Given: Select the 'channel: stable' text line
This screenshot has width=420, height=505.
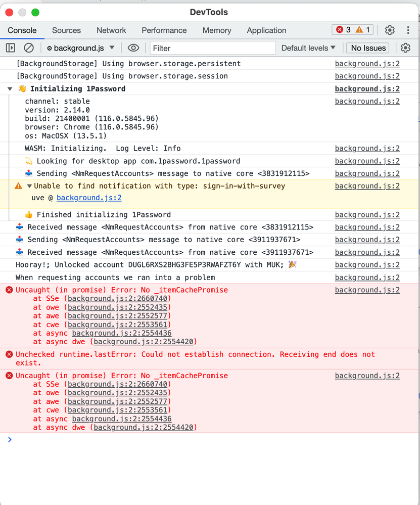Looking at the screenshot, I should 57,101.
